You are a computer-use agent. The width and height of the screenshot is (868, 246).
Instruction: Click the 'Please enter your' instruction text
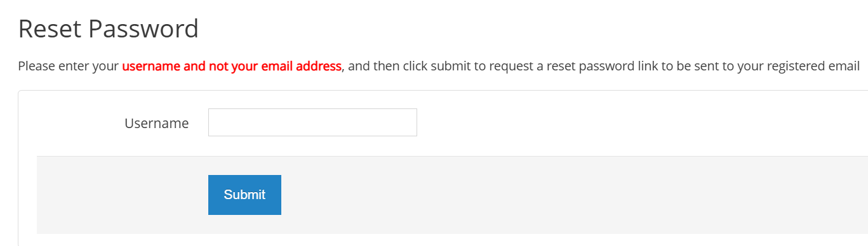tap(69, 66)
